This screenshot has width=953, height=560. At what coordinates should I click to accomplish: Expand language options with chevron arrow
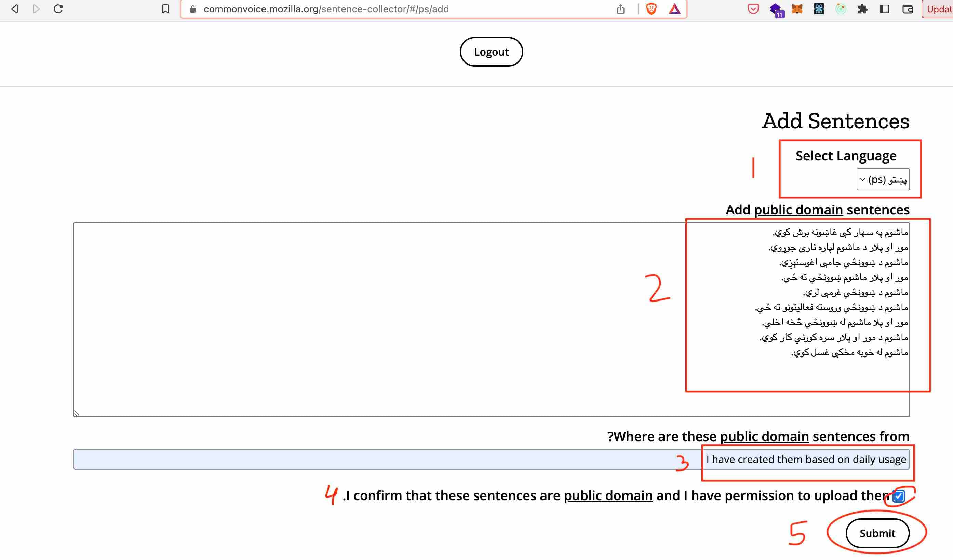863,179
